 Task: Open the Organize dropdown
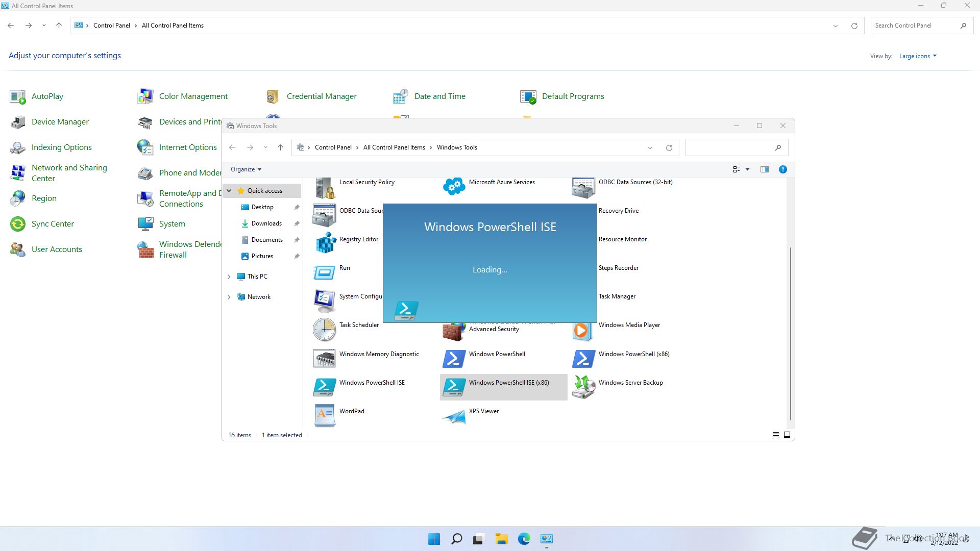click(245, 169)
